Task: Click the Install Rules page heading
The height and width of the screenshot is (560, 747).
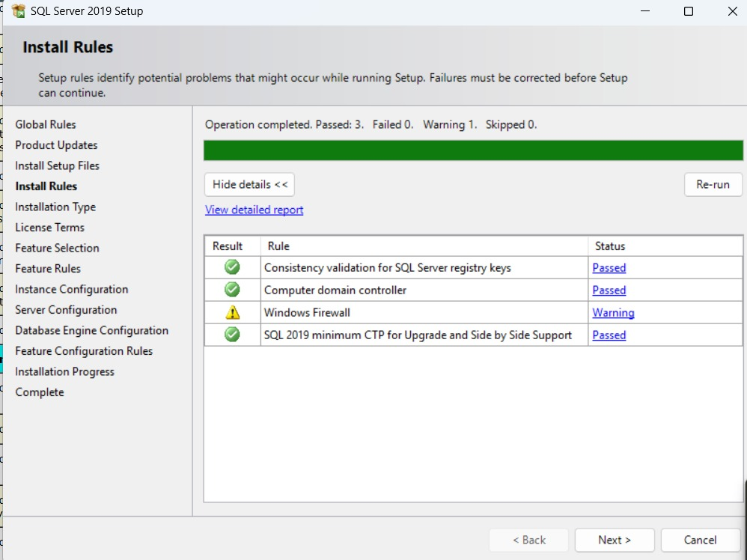Action: coord(67,47)
